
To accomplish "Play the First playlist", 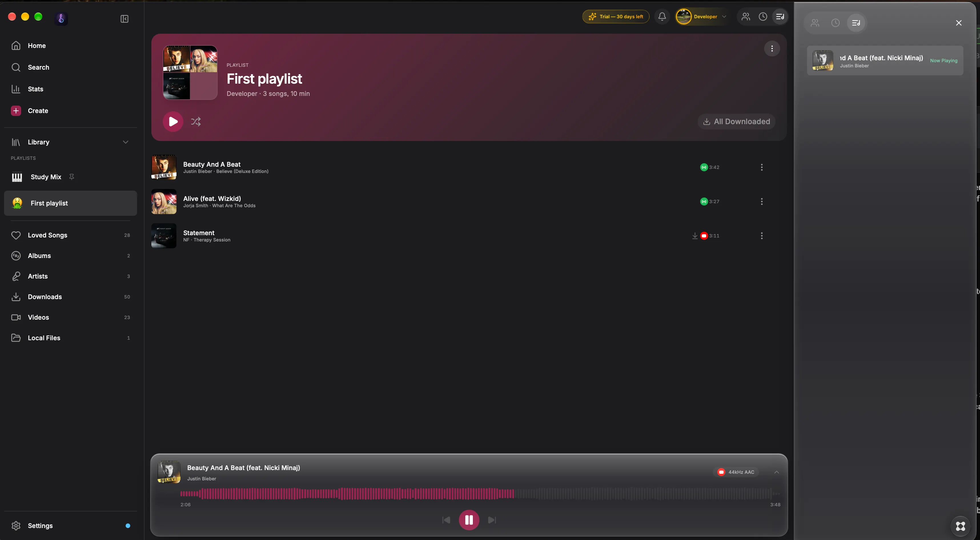I will tap(173, 121).
